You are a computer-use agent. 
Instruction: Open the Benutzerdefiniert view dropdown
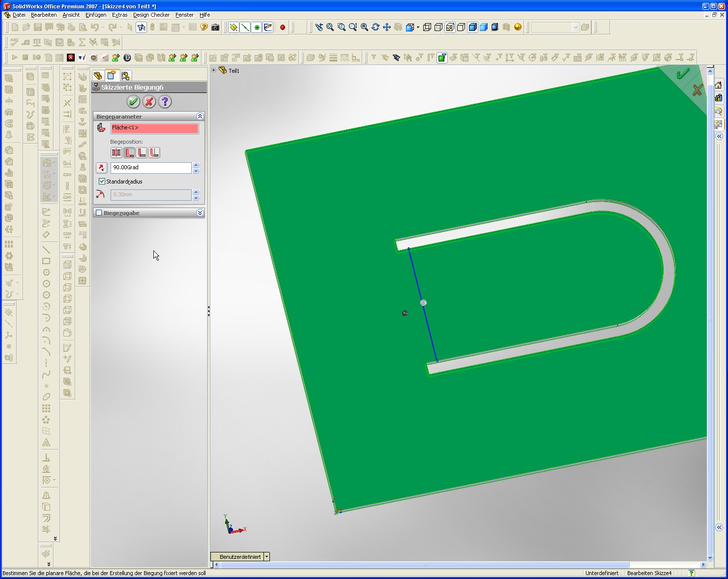(266, 557)
